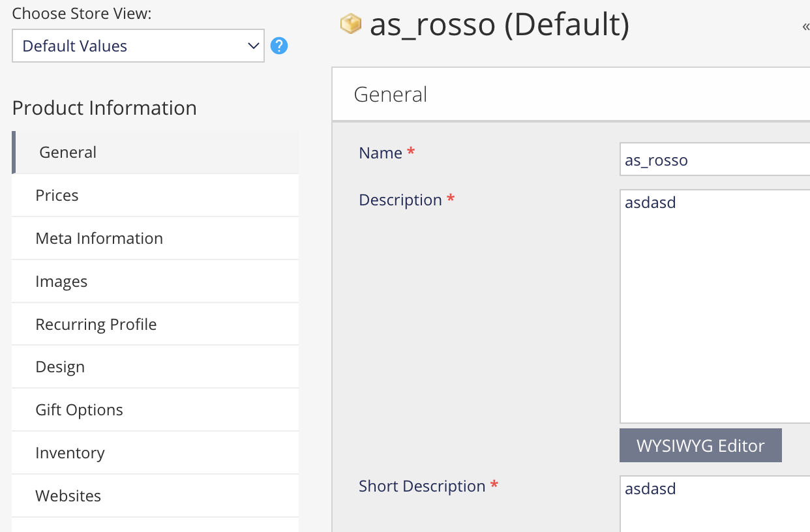Click the double-arrow back icon at top right
The image size is (810, 532).
[805, 27]
